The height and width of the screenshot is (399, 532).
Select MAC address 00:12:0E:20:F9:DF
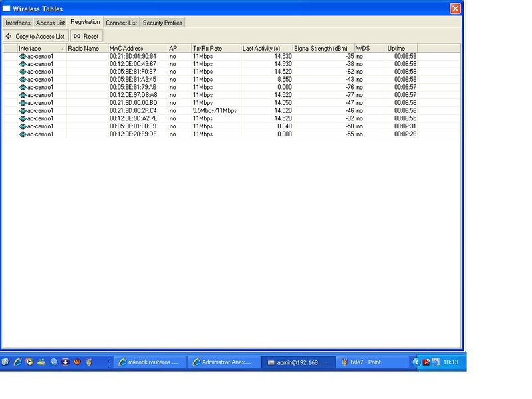[x=133, y=134]
